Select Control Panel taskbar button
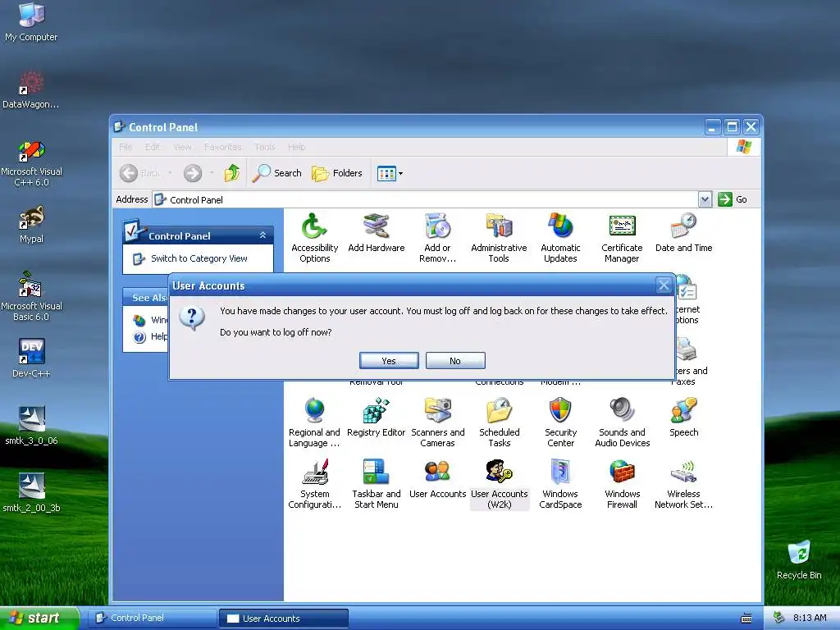The height and width of the screenshot is (630, 840). (x=152, y=618)
